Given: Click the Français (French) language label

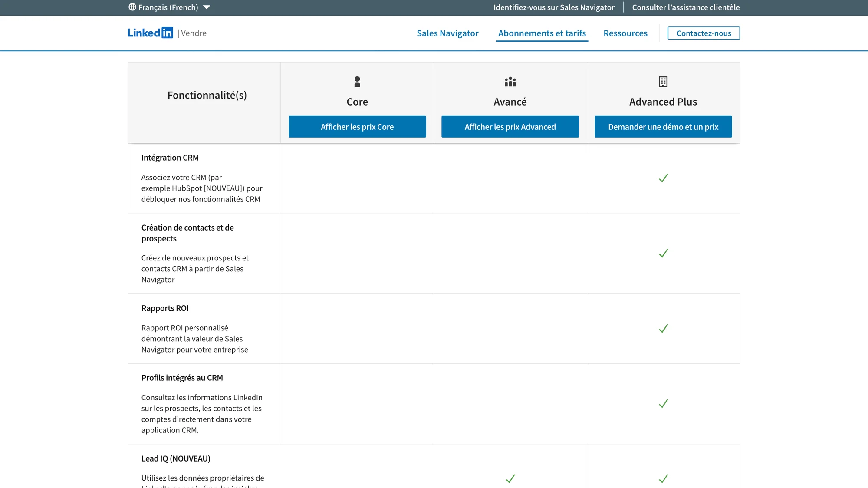Looking at the screenshot, I should [x=168, y=7].
